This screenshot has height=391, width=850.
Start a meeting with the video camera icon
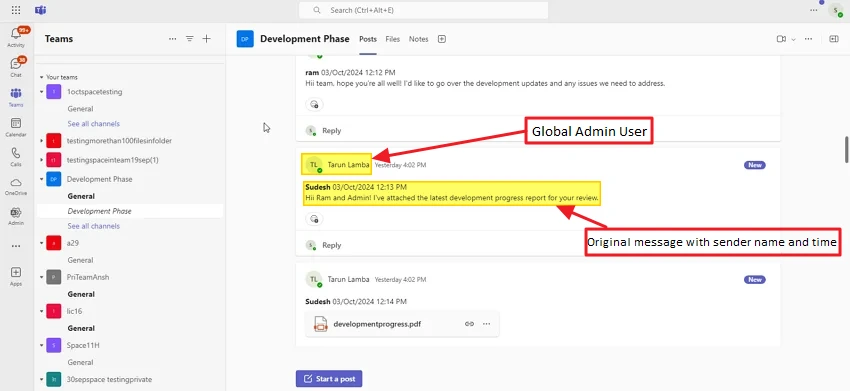pos(781,39)
